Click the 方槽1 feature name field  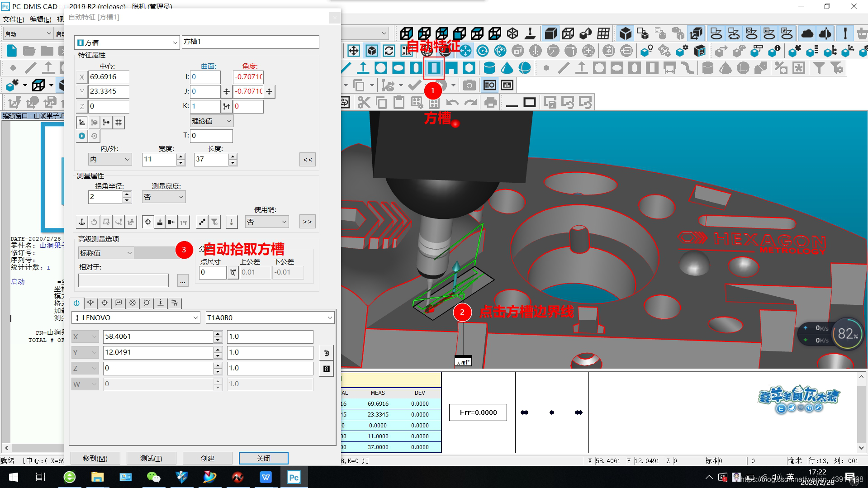tap(250, 42)
